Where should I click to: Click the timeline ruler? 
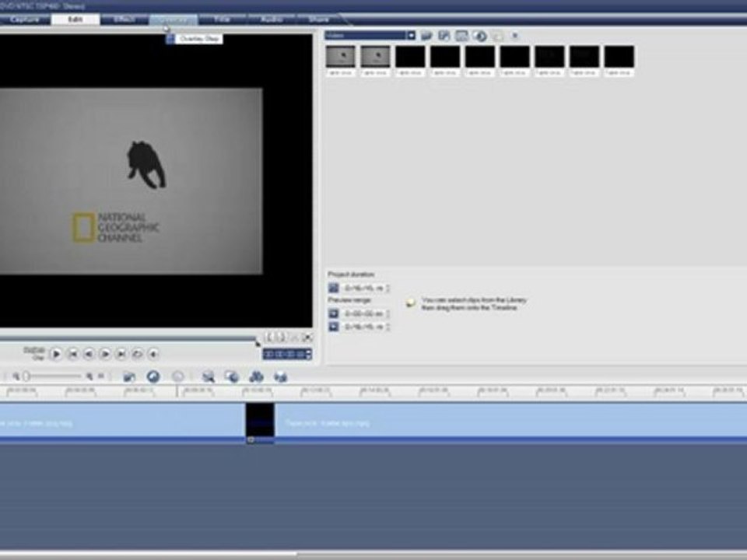[x=373, y=392]
